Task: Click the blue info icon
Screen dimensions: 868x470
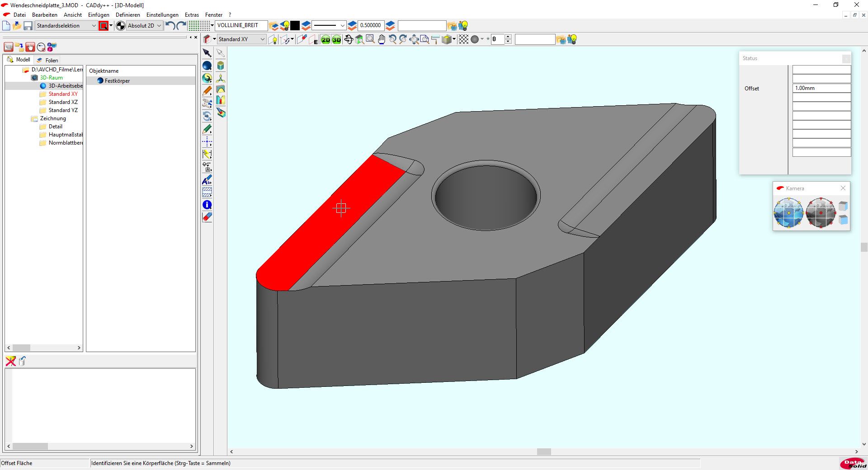Action: tap(207, 205)
